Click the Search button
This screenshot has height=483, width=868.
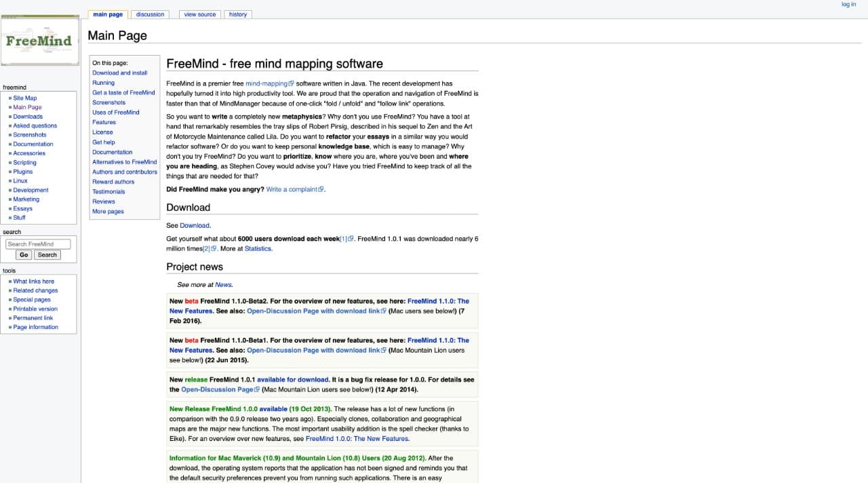coord(47,255)
